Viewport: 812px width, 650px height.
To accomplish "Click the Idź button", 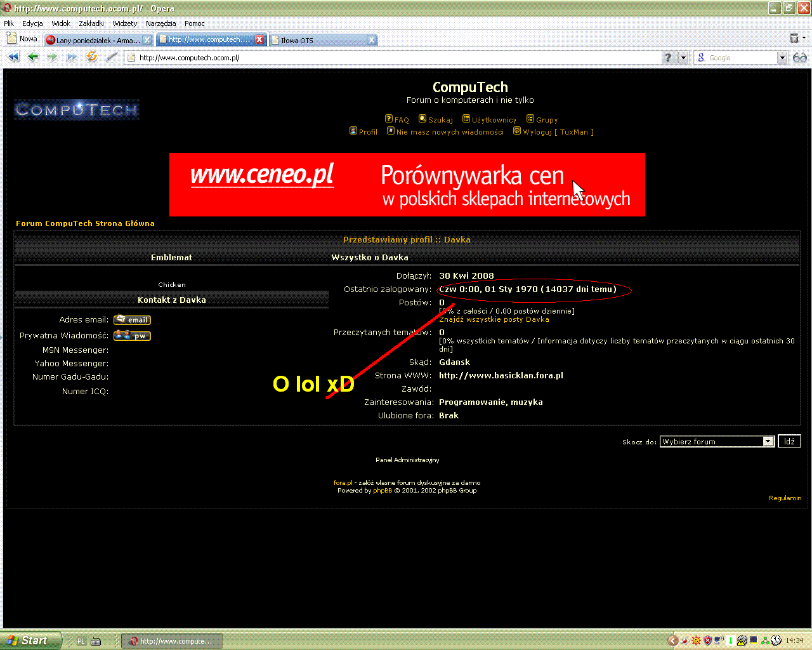I will click(789, 442).
